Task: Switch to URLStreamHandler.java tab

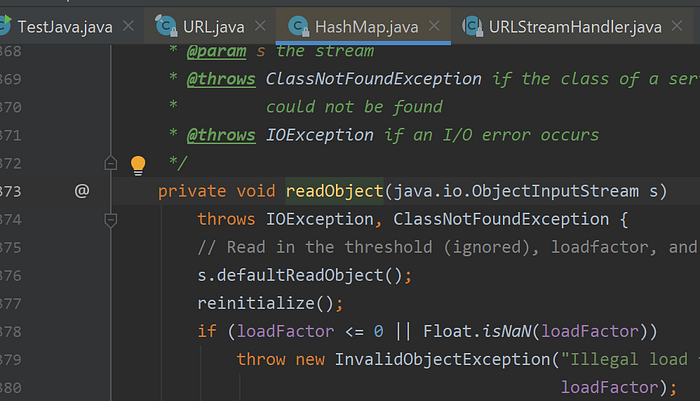Action: tap(575, 27)
